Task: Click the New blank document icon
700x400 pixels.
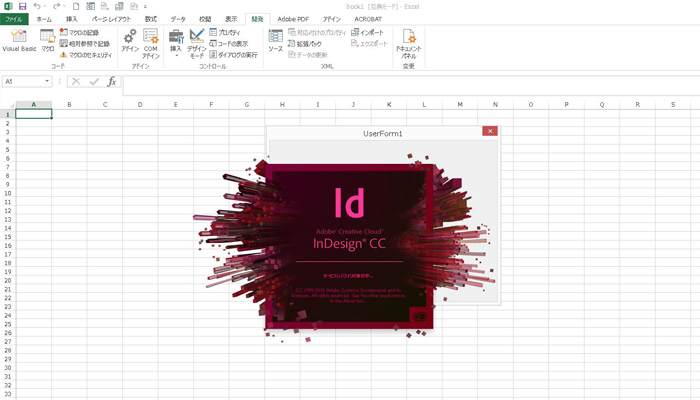Action: (x=76, y=6)
